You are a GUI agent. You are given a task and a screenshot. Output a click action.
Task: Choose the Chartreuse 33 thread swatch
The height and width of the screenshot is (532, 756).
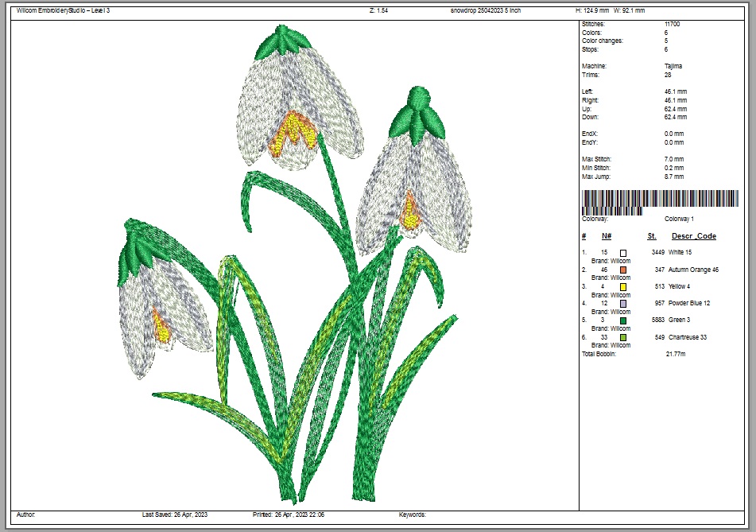click(x=623, y=337)
